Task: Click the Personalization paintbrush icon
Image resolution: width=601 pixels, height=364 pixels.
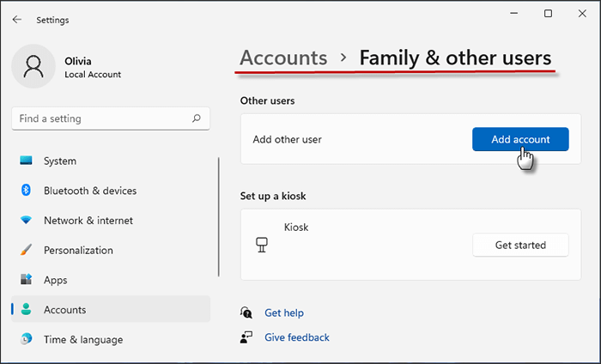Action: tap(26, 251)
